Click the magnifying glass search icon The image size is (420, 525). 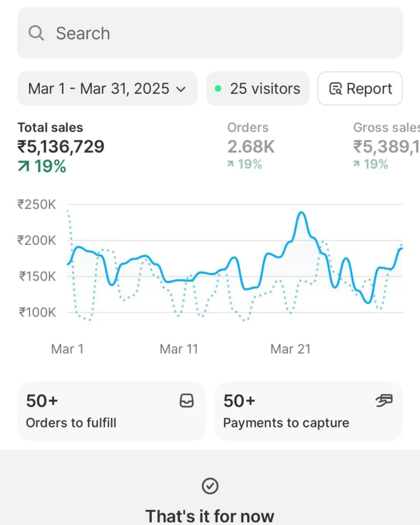[x=36, y=33]
